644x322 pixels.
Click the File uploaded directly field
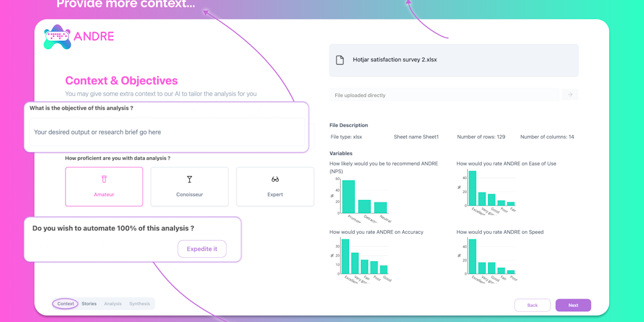(x=444, y=95)
